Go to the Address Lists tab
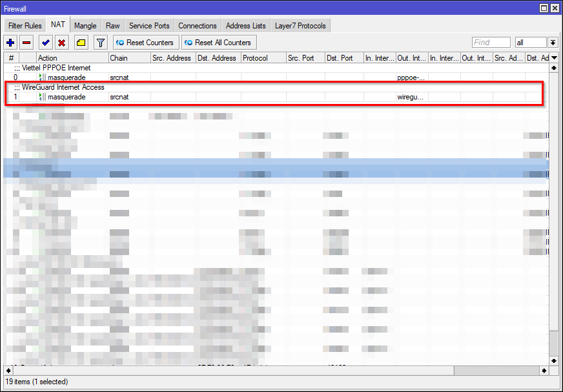The width and height of the screenshot is (563, 392). click(x=245, y=26)
